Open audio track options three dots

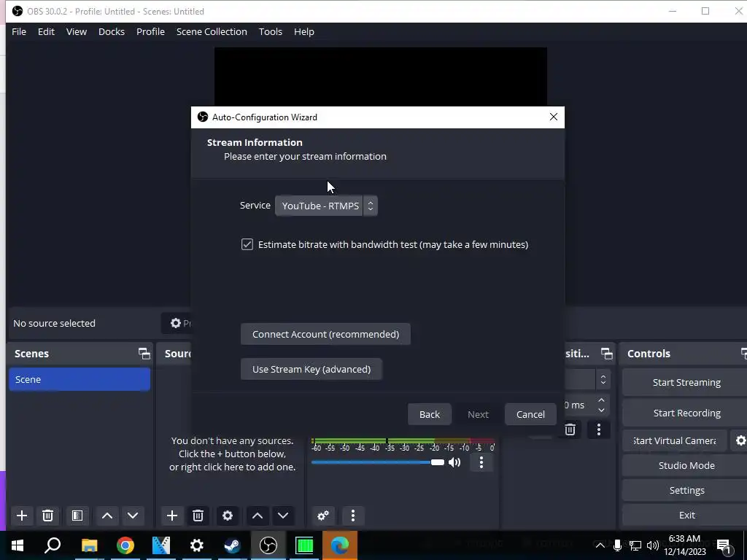(481, 462)
